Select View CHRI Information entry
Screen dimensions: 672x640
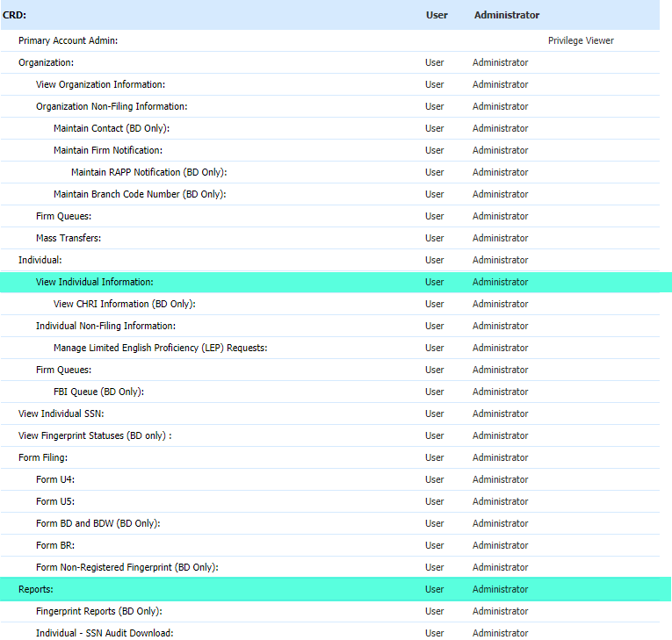point(124,304)
